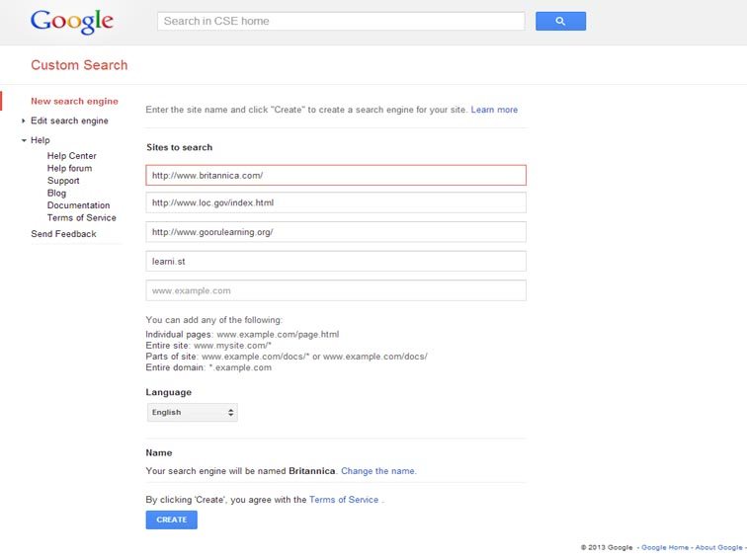Click the blue magnifier search button
The image size is (747, 560).
pyautogui.click(x=560, y=21)
